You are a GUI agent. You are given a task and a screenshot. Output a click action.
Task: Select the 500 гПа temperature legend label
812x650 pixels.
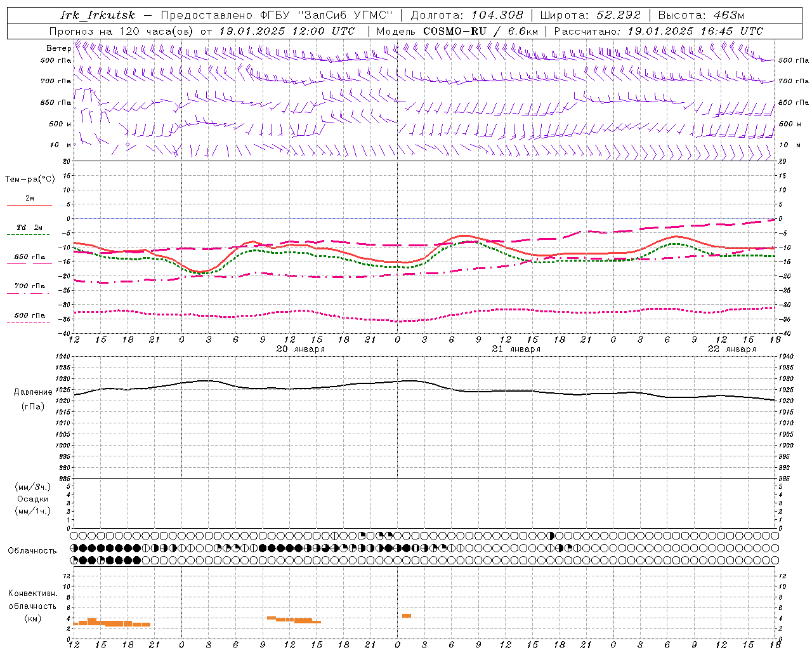[30, 315]
